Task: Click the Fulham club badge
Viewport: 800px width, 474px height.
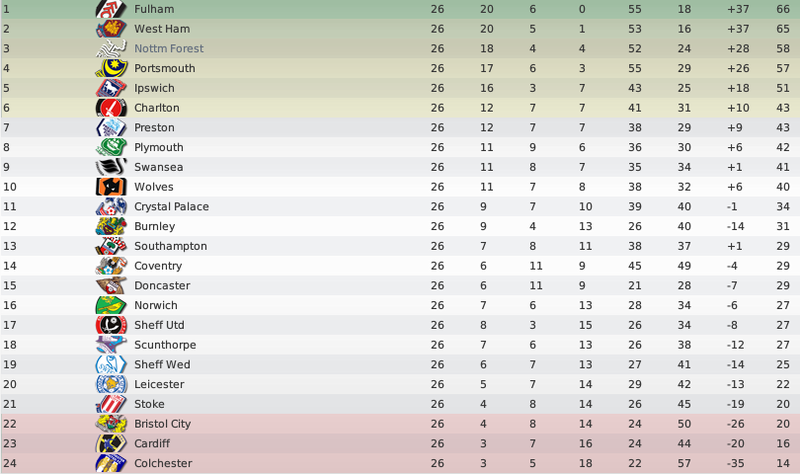Action: (111, 9)
